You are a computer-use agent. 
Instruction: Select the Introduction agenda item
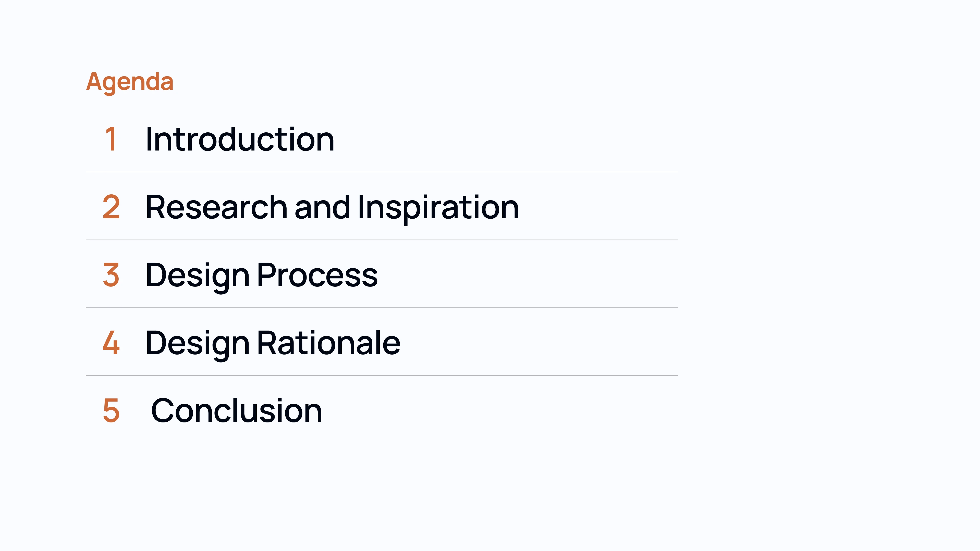point(240,140)
